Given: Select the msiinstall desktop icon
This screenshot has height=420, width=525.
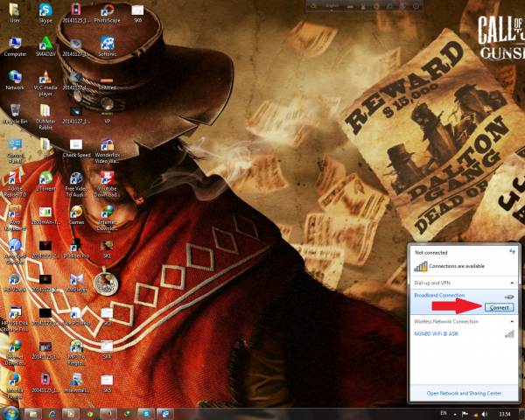Looking at the screenshot, I should point(76,383).
